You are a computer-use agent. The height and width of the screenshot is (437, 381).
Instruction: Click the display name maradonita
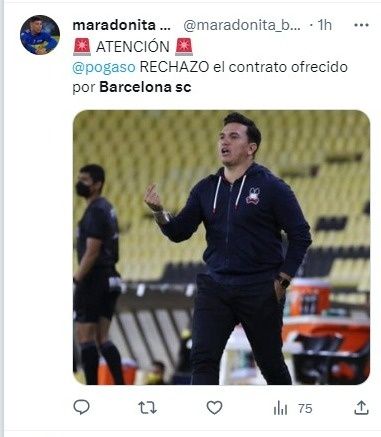click(122, 25)
